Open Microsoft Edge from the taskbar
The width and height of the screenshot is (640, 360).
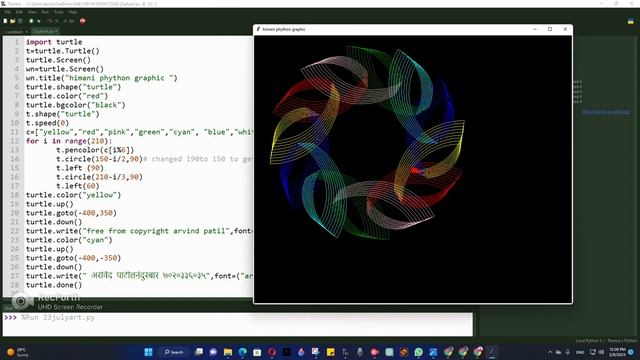pos(242,352)
